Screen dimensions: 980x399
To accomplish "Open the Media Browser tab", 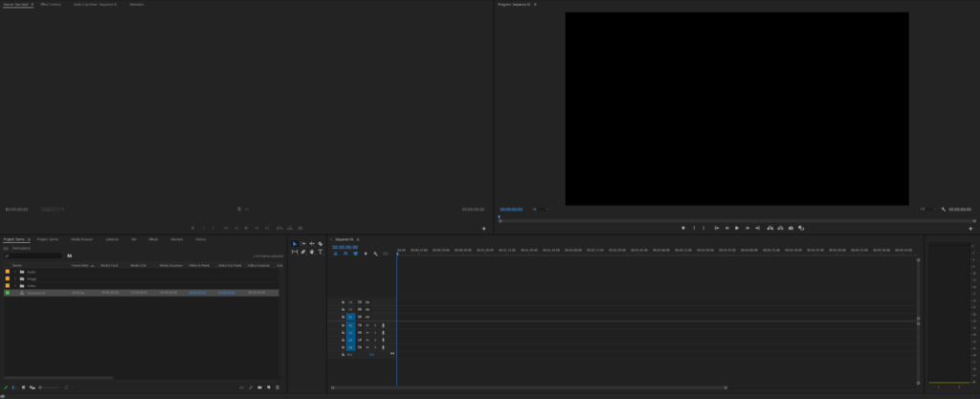I will [x=82, y=239].
